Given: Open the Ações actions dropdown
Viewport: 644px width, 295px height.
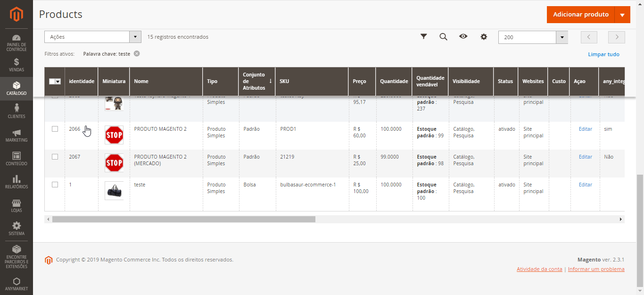Looking at the screenshot, I should [93, 37].
